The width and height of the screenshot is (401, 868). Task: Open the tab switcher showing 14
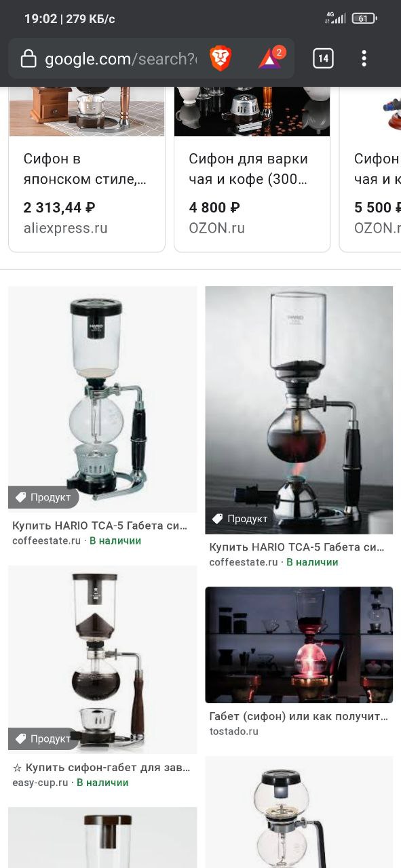[x=324, y=58]
